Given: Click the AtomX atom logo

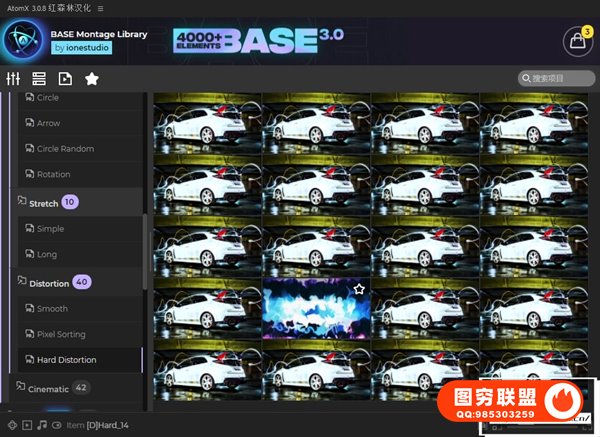Looking at the screenshot, I should [x=21, y=41].
